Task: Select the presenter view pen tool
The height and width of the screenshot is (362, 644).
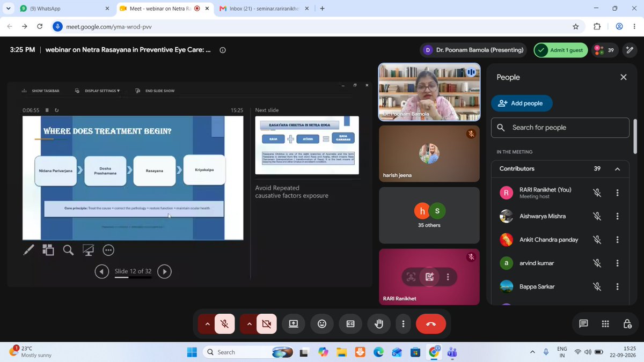Action: [x=29, y=249]
